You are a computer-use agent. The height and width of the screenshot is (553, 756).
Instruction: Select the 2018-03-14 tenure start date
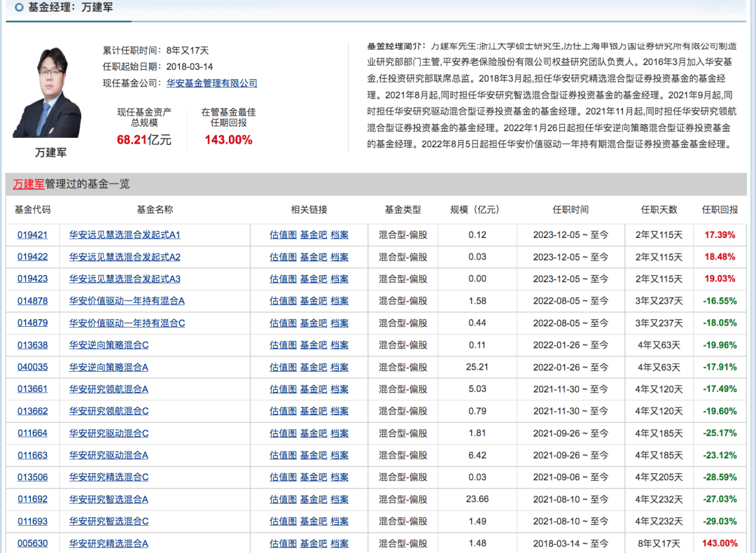pyautogui.click(x=190, y=66)
